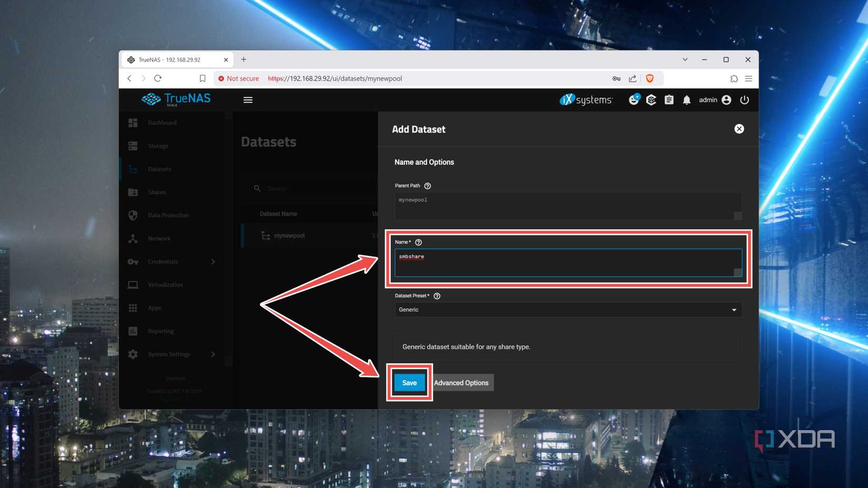Open Storage in the sidebar
The height and width of the screenshot is (488, 868).
[x=158, y=146]
